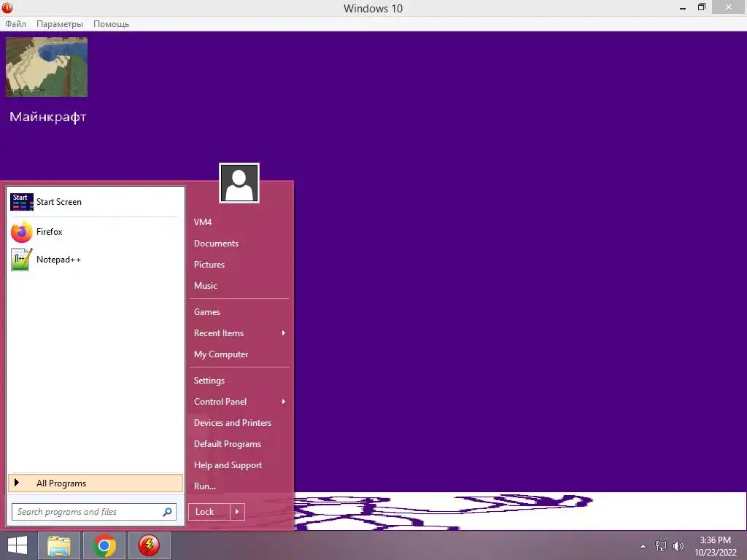Open the network icon in the system tray

tap(661, 545)
